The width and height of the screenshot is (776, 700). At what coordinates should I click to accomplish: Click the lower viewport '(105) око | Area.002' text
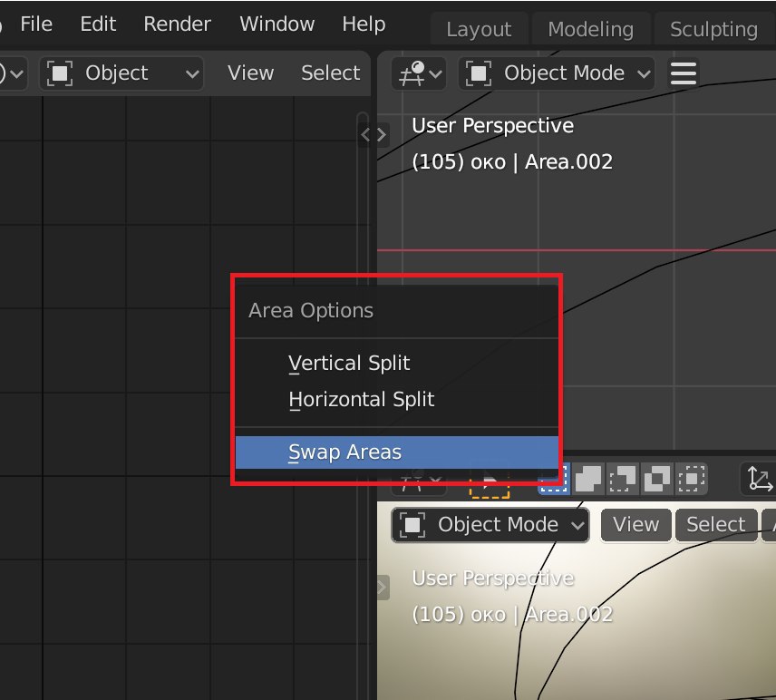(x=512, y=615)
